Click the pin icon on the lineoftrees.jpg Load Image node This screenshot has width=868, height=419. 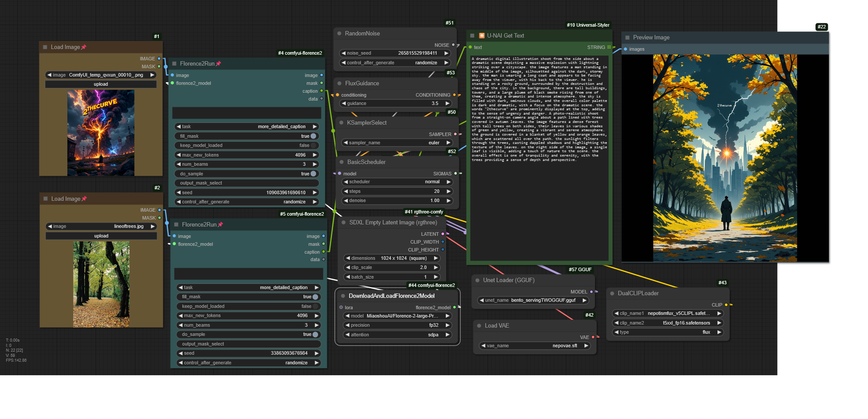[x=84, y=199]
